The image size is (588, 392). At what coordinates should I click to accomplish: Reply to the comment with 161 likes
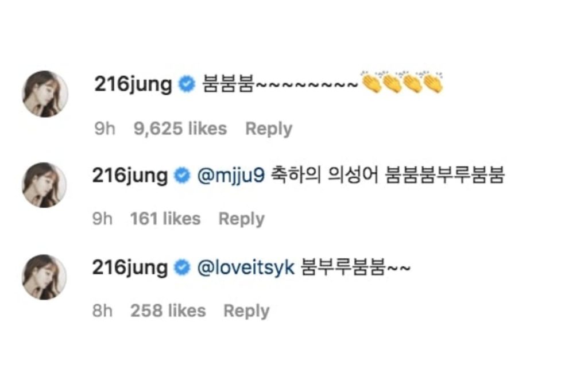pos(241,219)
